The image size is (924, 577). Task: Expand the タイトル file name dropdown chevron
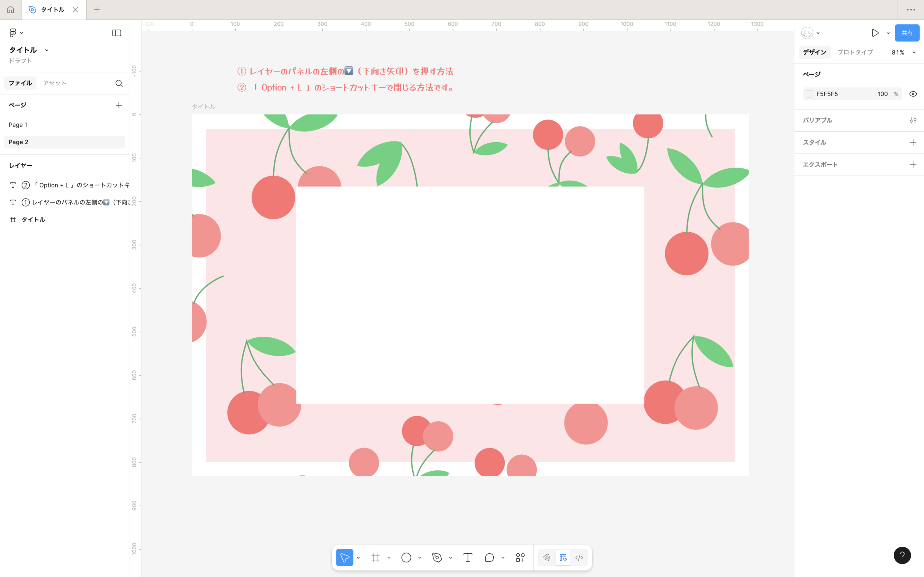(x=47, y=50)
